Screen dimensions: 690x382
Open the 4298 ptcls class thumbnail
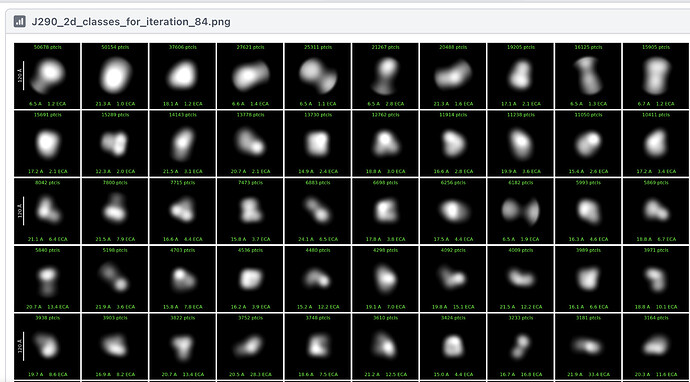coord(385,279)
